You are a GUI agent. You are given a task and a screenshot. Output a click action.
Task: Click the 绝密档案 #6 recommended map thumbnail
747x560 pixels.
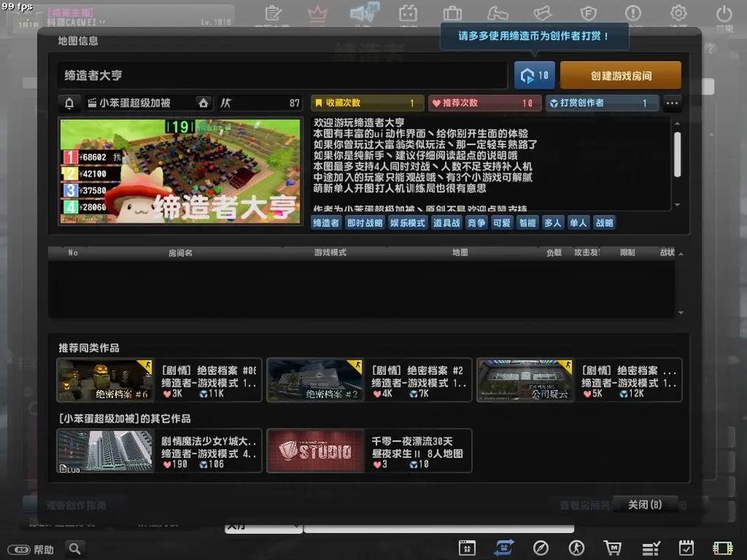(x=105, y=379)
